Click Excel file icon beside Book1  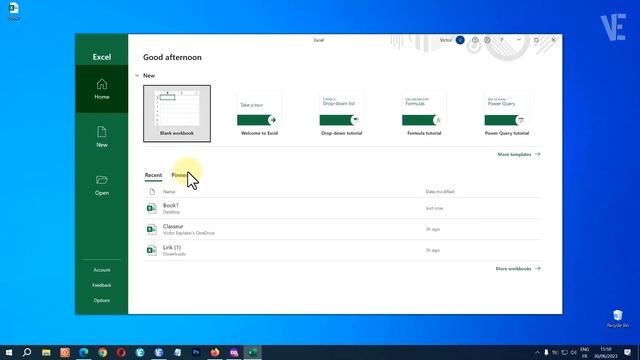pyautogui.click(x=151, y=208)
